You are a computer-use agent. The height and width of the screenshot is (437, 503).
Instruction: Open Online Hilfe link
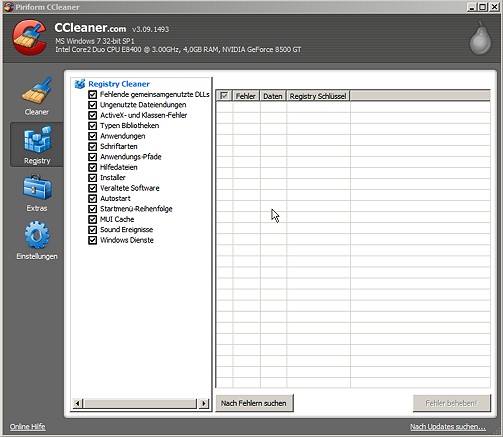[x=27, y=427]
